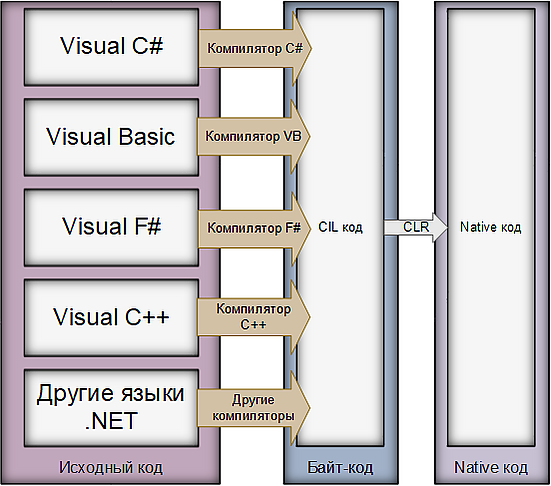Viewport: 551px width, 486px height.
Task: Click the CLR arrow
Action: (416, 227)
